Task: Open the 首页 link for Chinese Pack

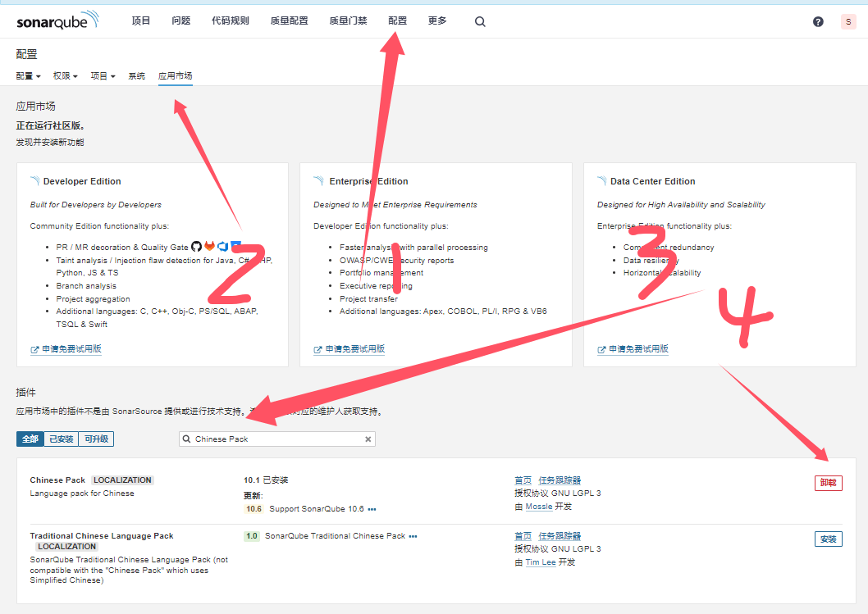Action: (523, 480)
